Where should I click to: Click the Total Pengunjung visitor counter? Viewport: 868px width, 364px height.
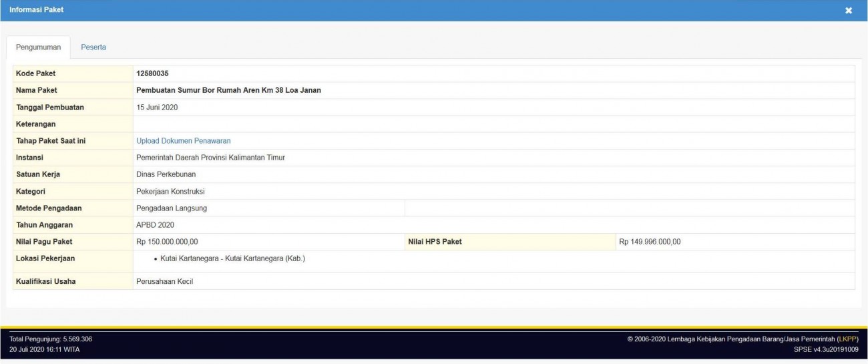point(51,339)
